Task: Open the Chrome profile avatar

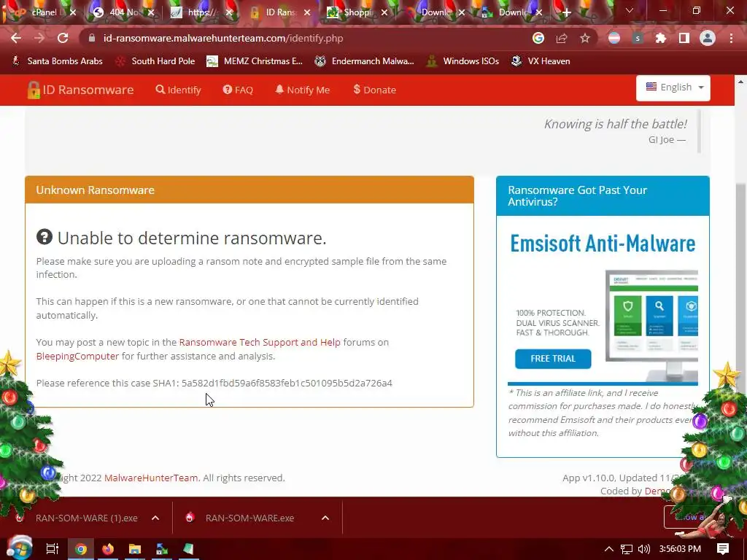Action: point(708,38)
